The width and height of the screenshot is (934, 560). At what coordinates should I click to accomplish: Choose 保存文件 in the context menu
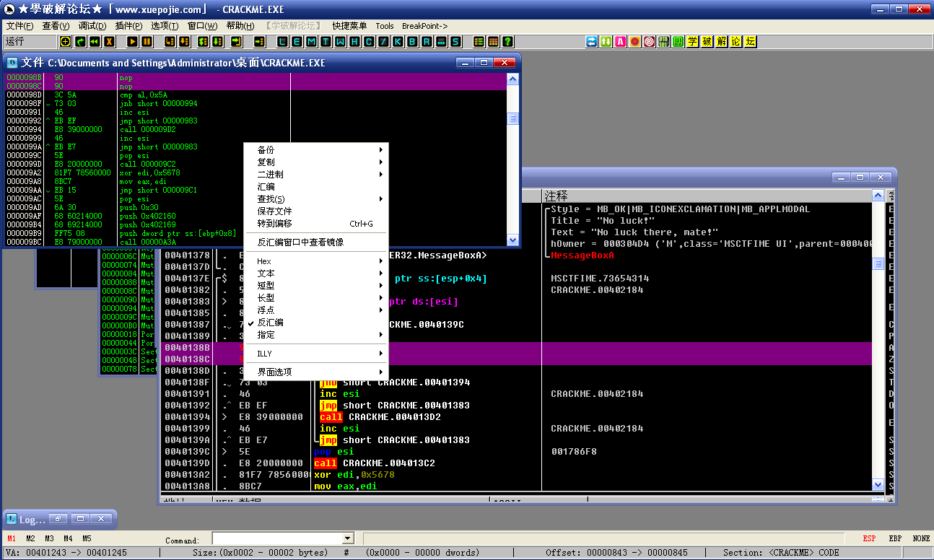coord(316,211)
